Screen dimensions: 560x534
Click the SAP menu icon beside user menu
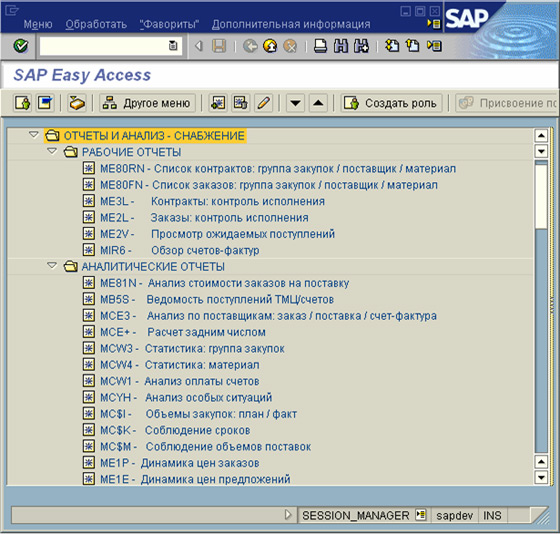pyautogui.click(x=45, y=103)
